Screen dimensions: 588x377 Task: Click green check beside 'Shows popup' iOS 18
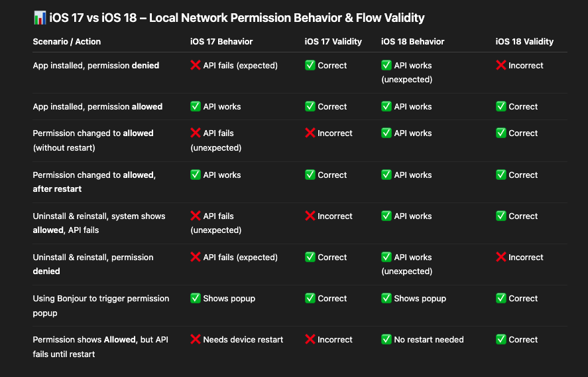[386, 298]
